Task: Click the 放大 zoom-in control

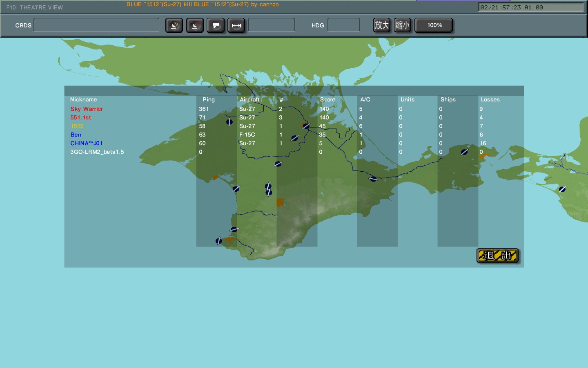Action: coord(381,25)
